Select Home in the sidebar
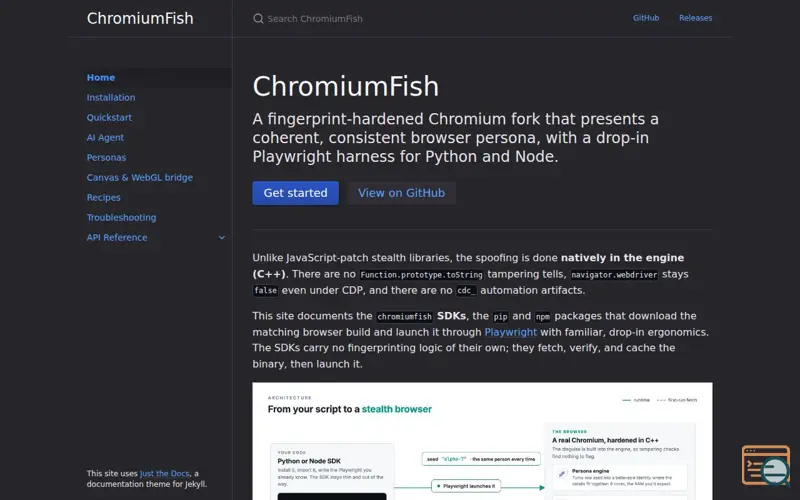Screen dimensions: 800x500 pos(101,78)
